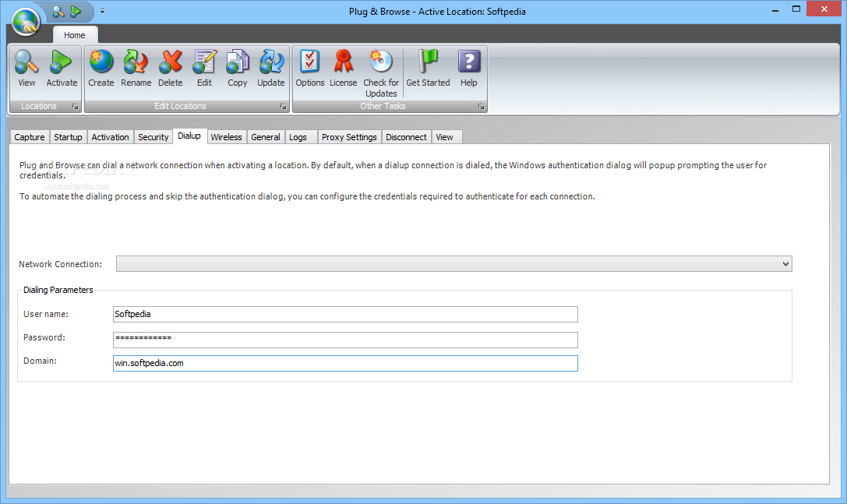Click the quick access View icon
The height and width of the screenshot is (504, 847).
coord(58,12)
